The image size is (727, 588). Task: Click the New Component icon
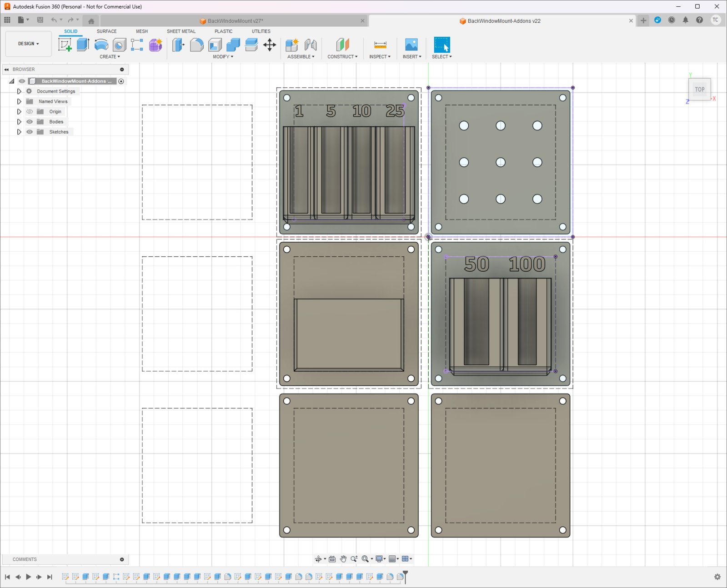(x=292, y=45)
